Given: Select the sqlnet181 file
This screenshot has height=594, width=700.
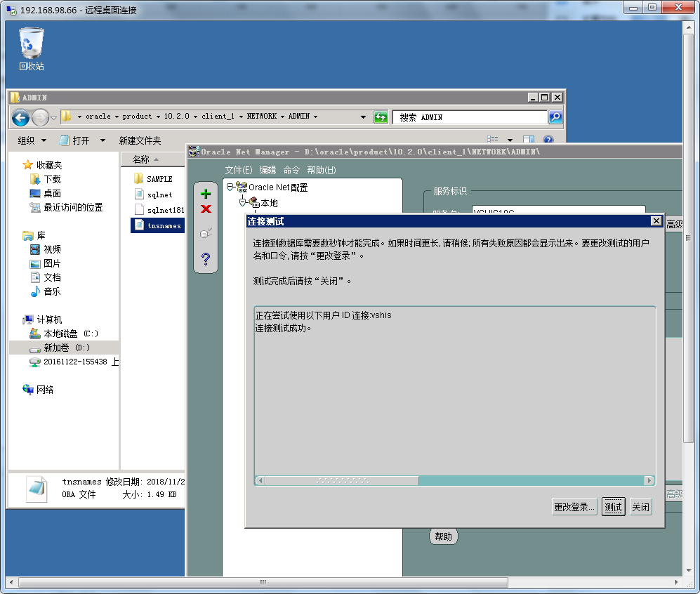Looking at the screenshot, I should [159, 210].
